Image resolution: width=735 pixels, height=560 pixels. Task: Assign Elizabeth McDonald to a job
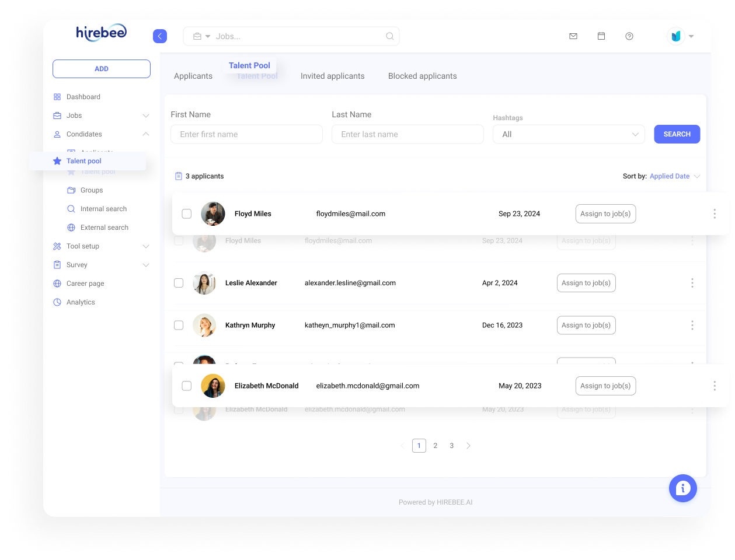[x=605, y=386]
